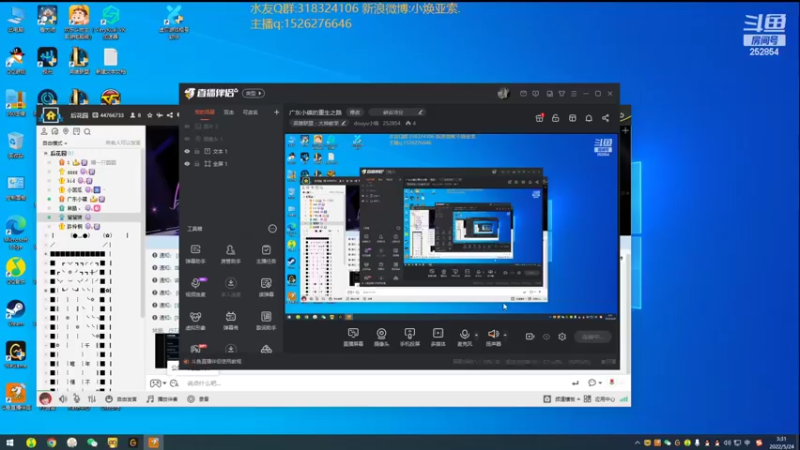Screen dimensions: 800x450
Task: Click the record camera icon beside the gear
Action: pyautogui.click(x=530, y=337)
